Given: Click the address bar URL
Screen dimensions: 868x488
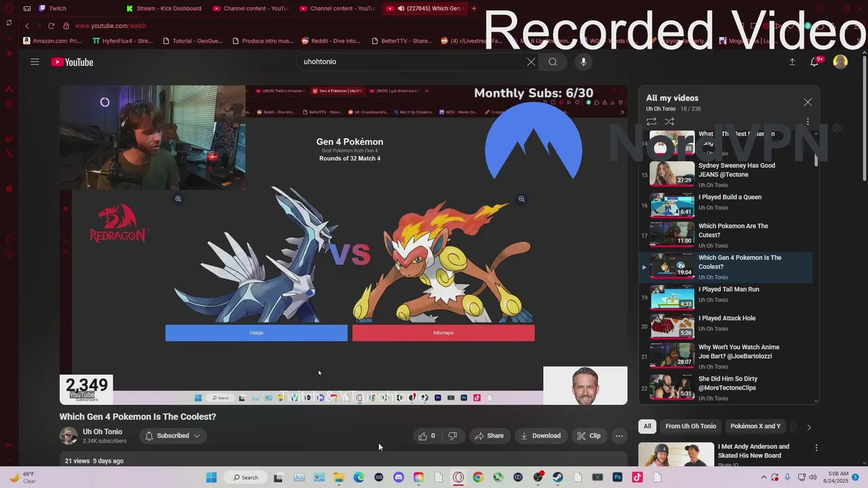Looking at the screenshot, I should click(x=111, y=26).
